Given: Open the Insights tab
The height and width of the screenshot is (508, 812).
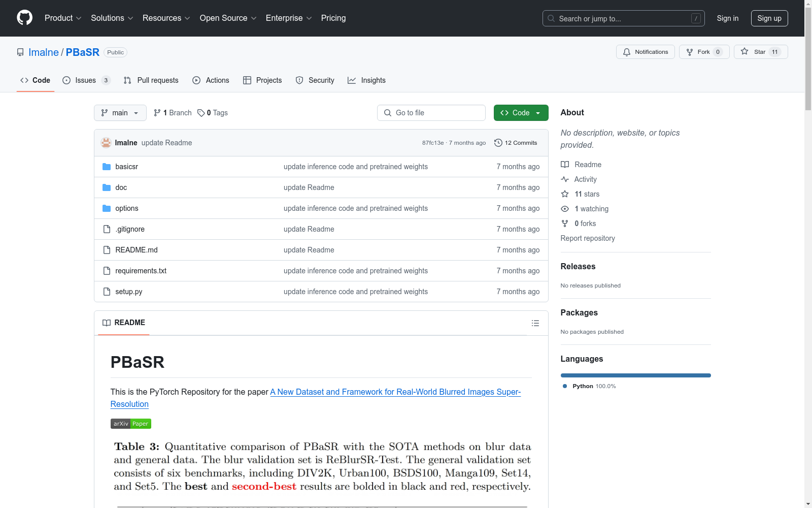Looking at the screenshot, I should (366, 80).
